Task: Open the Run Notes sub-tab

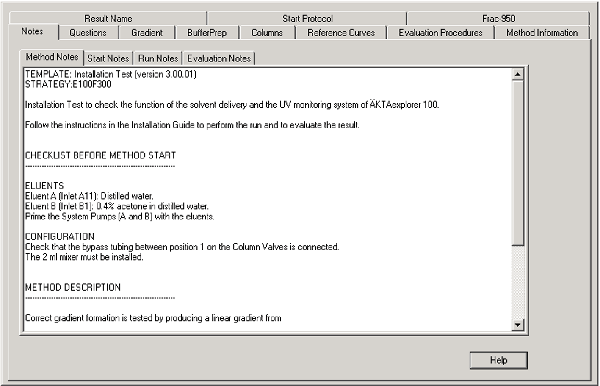Action: 158,59
